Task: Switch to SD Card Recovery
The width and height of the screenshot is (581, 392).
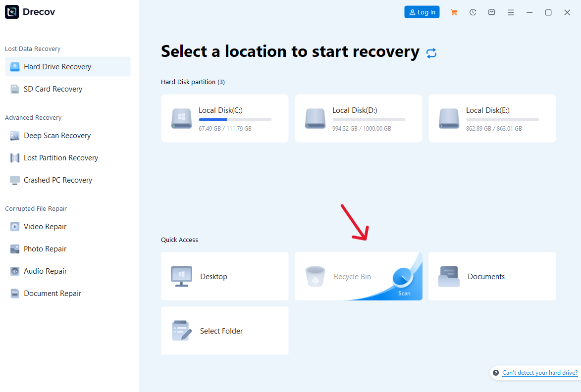Action: point(53,89)
